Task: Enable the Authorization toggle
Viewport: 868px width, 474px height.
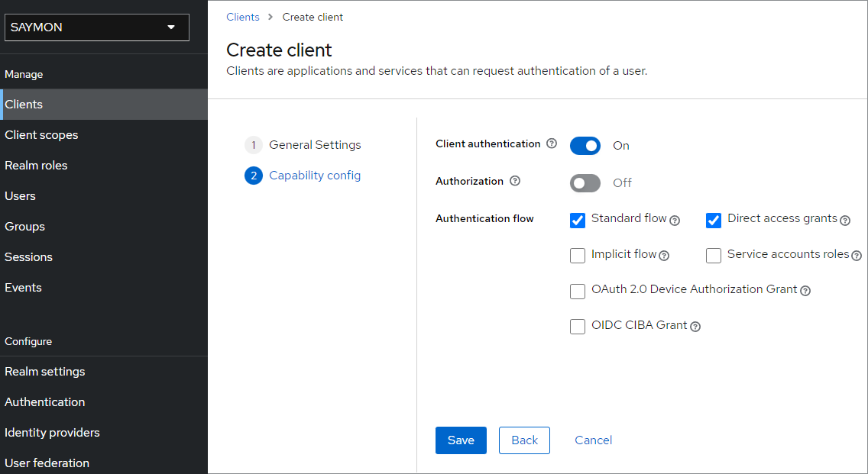Action: pos(585,183)
